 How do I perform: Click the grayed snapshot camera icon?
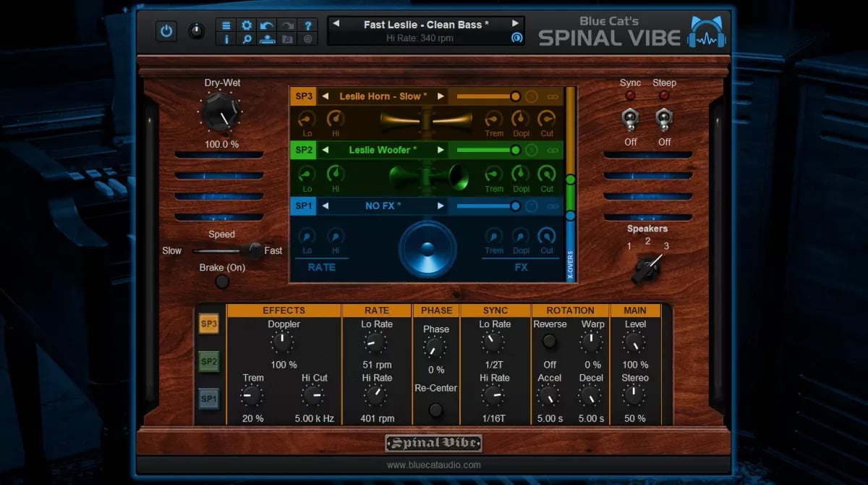tap(287, 39)
